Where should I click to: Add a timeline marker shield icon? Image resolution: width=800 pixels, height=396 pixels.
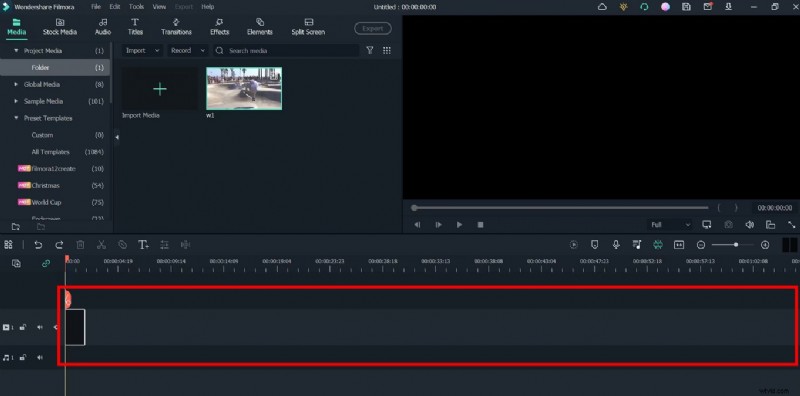(594, 245)
